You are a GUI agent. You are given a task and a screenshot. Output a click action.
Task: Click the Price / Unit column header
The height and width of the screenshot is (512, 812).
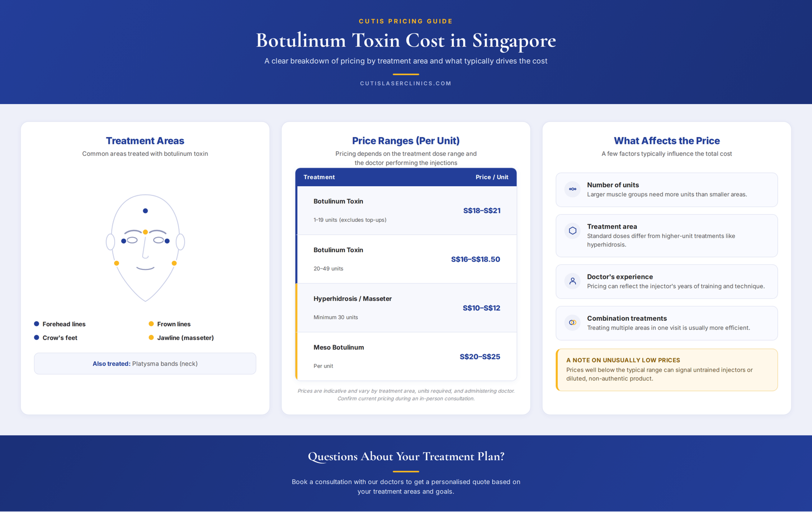[492, 177]
